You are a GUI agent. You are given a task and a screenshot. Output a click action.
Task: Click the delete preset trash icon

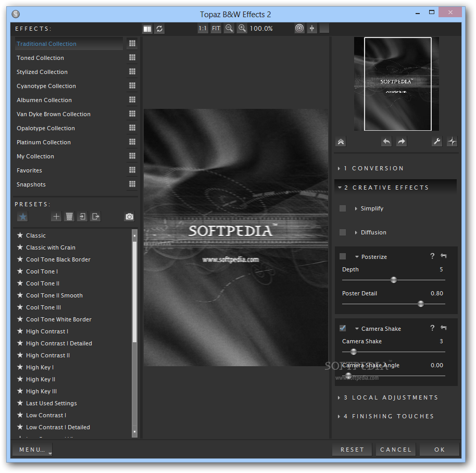[x=69, y=217]
